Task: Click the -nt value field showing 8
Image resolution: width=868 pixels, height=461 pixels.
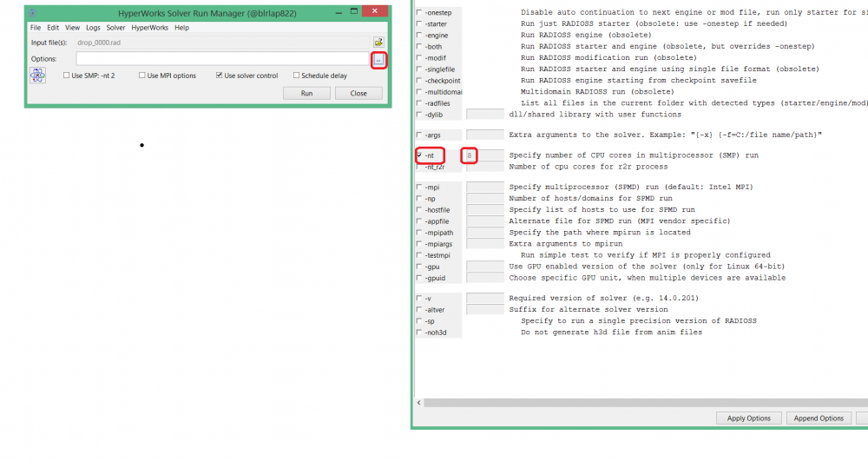Action: pyautogui.click(x=485, y=155)
